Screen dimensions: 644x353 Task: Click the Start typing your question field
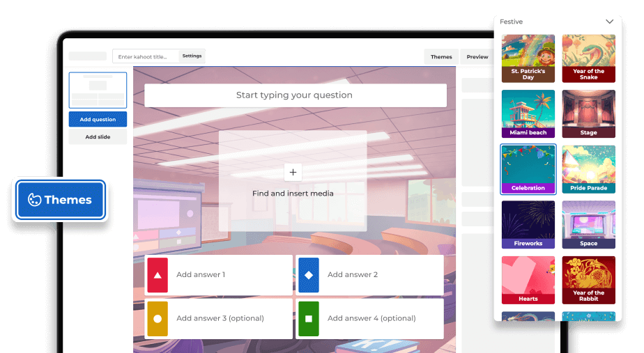pos(296,95)
